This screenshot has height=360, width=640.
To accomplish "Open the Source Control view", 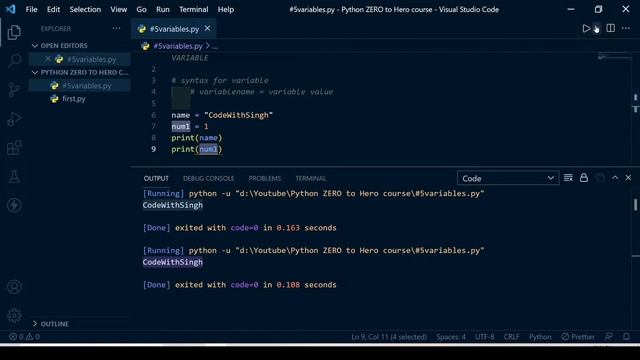I will [14, 90].
